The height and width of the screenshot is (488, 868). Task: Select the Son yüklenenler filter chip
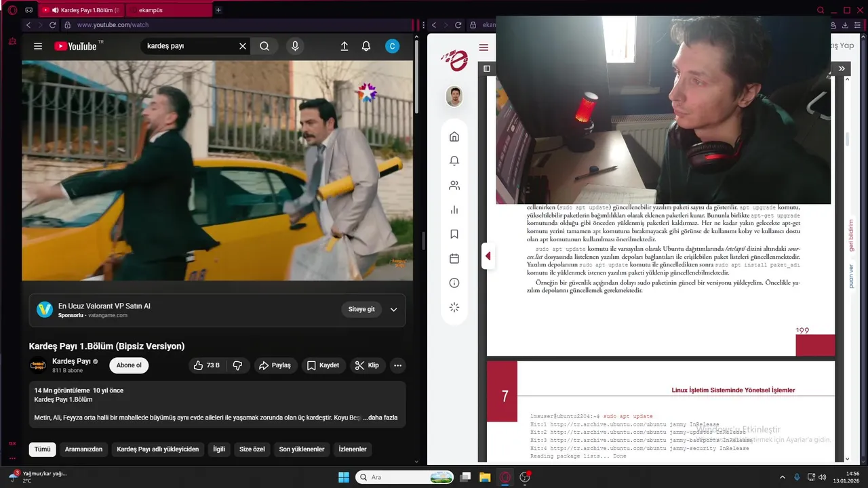[302, 449]
